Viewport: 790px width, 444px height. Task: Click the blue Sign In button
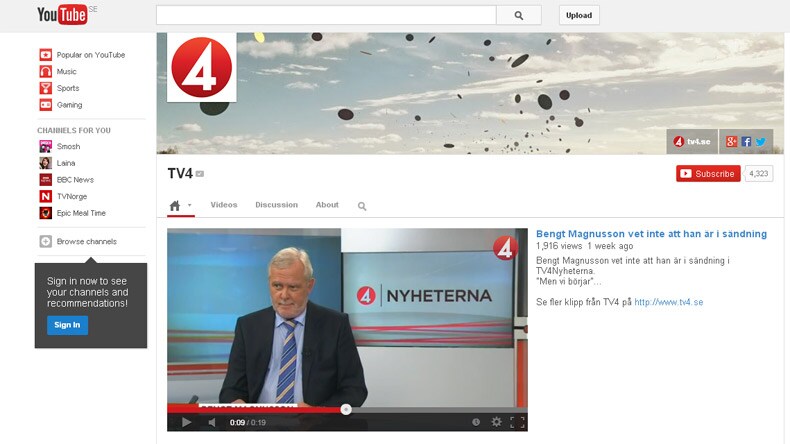point(67,325)
